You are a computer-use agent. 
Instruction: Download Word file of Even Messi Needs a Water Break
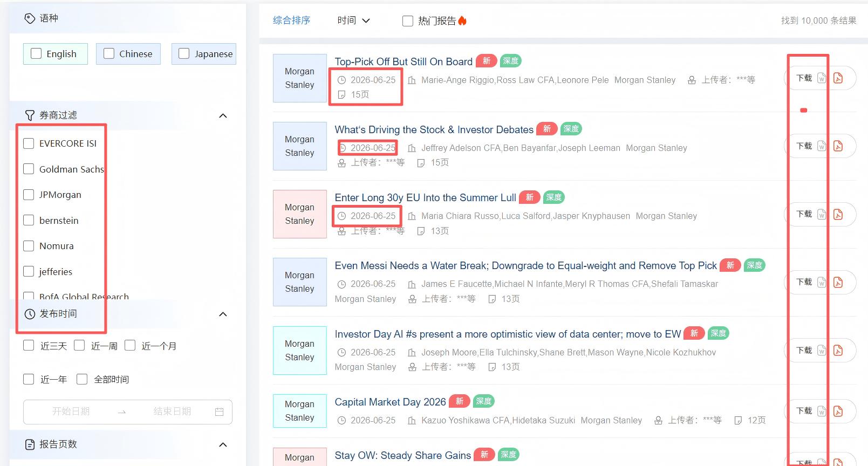click(x=822, y=282)
